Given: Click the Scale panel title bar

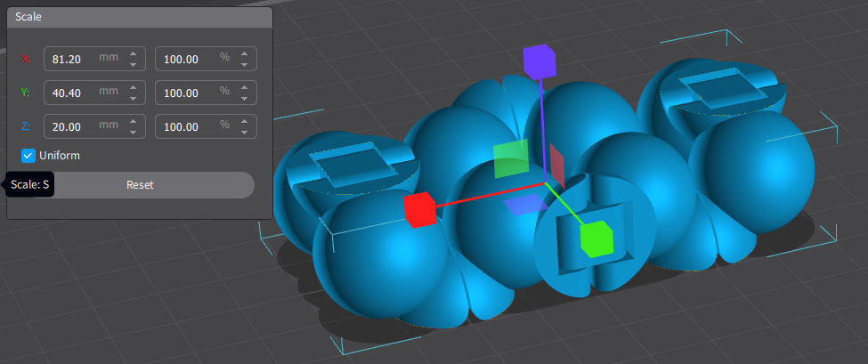Looking at the screenshot, I should click(x=140, y=17).
